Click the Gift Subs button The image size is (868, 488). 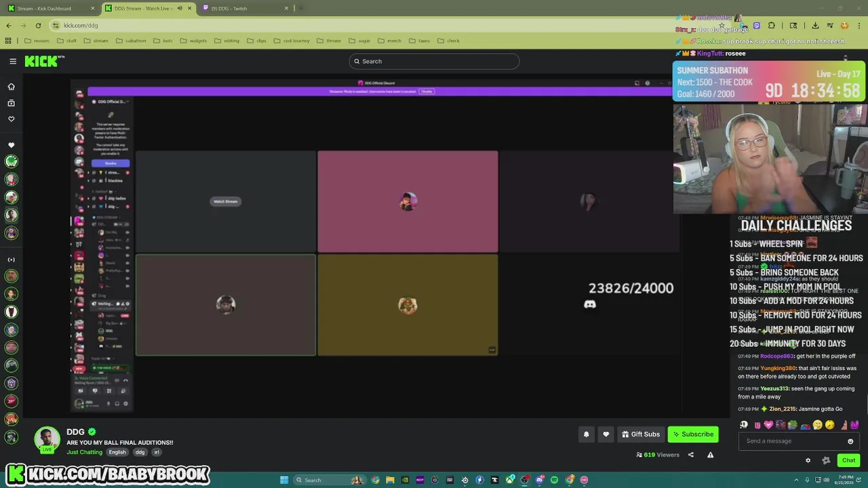coord(641,434)
